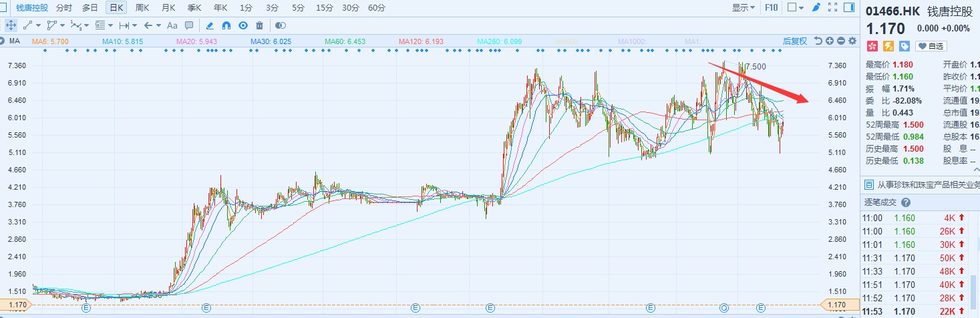The height and width of the screenshot is (318, 980).
Task: Open help icon beside 逐笔成交
Action: [906, 202]
